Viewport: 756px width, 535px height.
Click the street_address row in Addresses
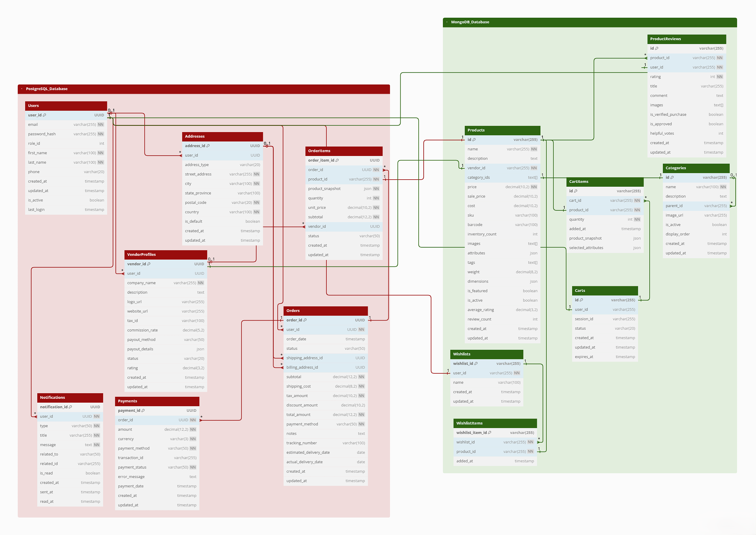point(223,174)
